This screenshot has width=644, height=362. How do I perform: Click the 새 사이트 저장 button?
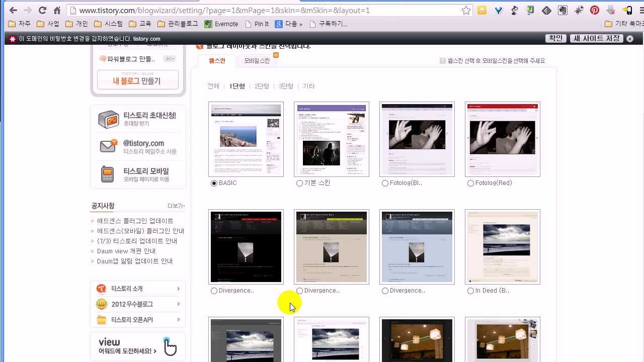click(597, 38)
